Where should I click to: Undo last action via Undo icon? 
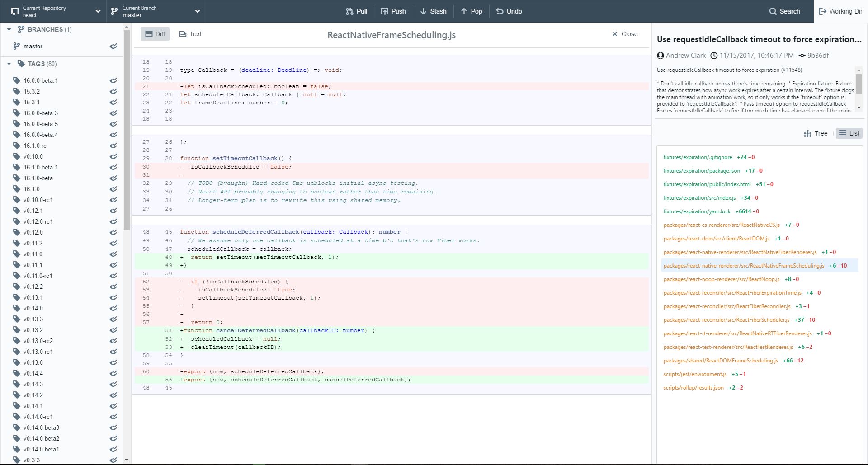[x=500, y=11]
